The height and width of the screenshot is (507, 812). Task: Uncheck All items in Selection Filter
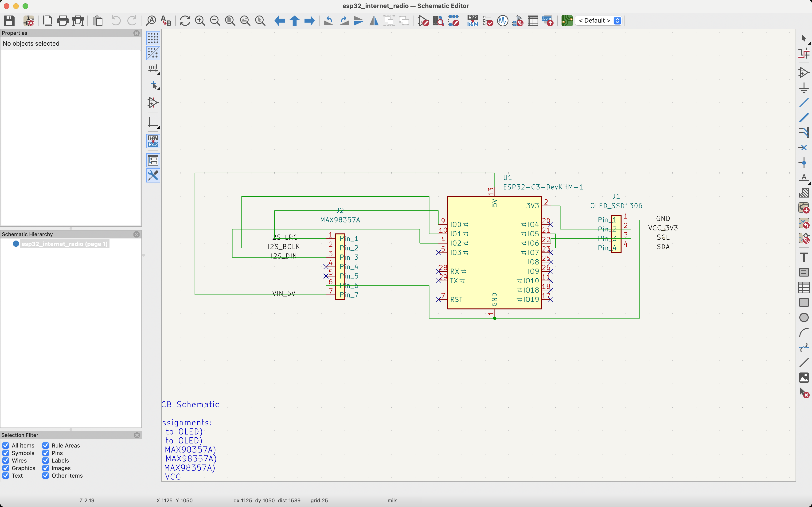click(x=6, y=445)
